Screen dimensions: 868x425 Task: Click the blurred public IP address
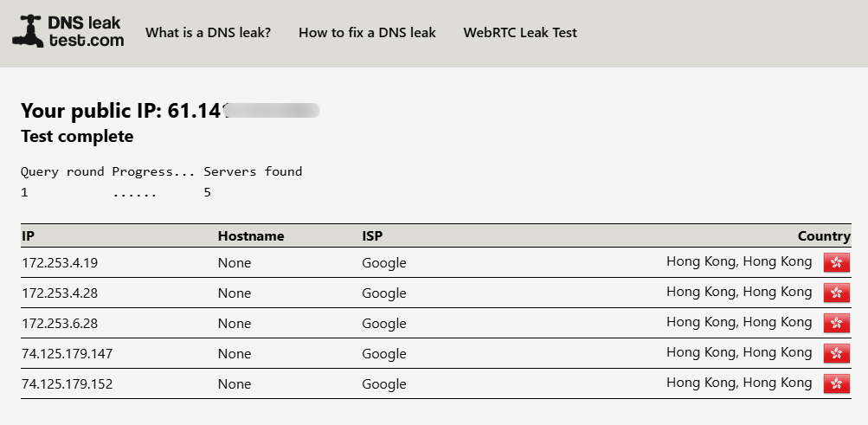coord(268,111)
